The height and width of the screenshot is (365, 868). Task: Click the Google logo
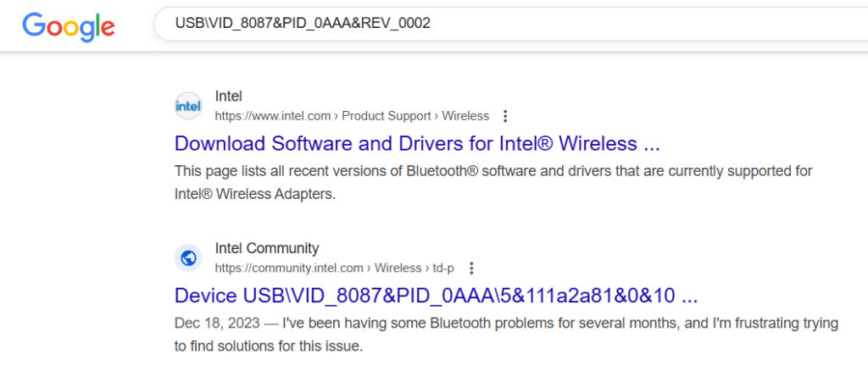(68, 26)
